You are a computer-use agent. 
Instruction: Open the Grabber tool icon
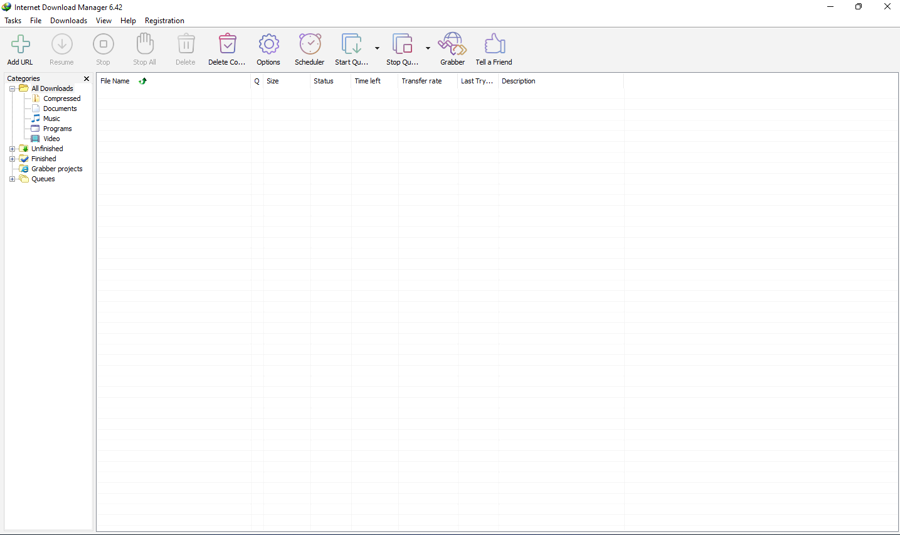click(x=452, y=44)
